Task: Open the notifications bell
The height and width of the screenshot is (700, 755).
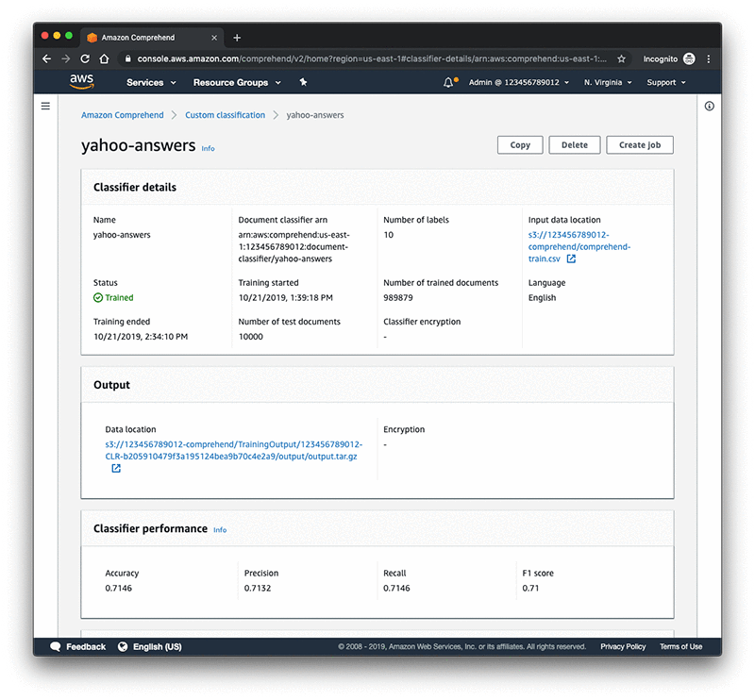Action: 448,82
